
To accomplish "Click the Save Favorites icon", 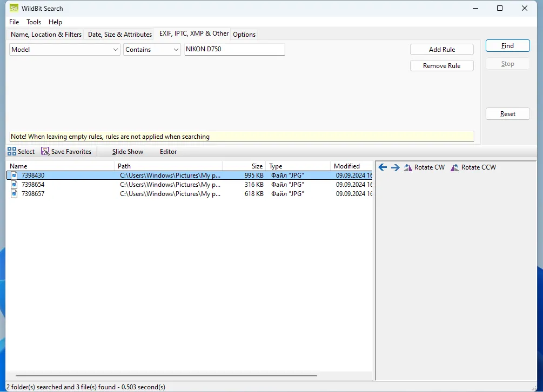I will (45, 152).
